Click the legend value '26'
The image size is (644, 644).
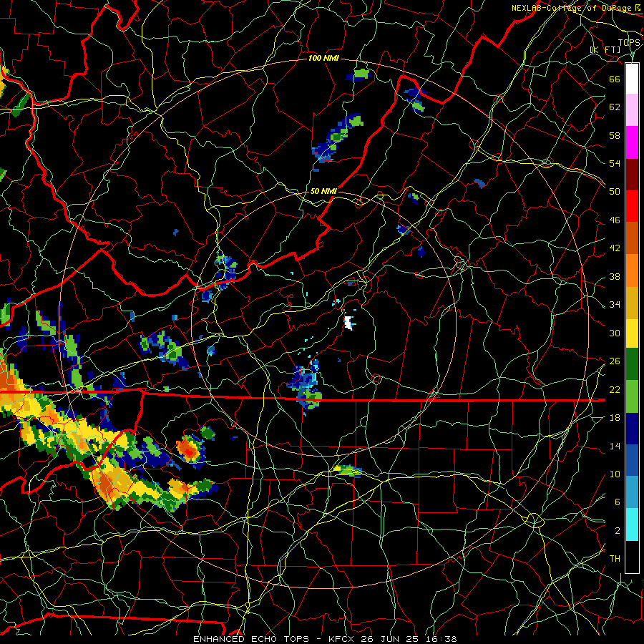[615, 361]
